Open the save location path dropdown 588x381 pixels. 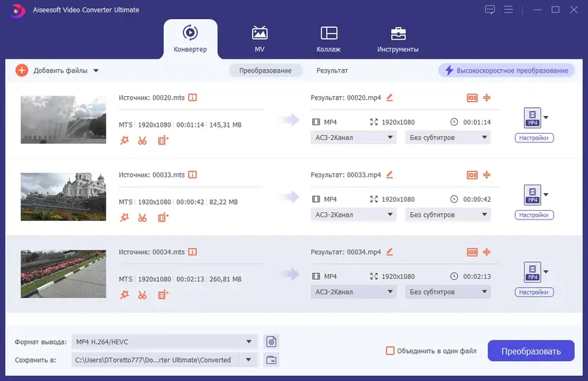pyautogui.click(x=248, y=360)
